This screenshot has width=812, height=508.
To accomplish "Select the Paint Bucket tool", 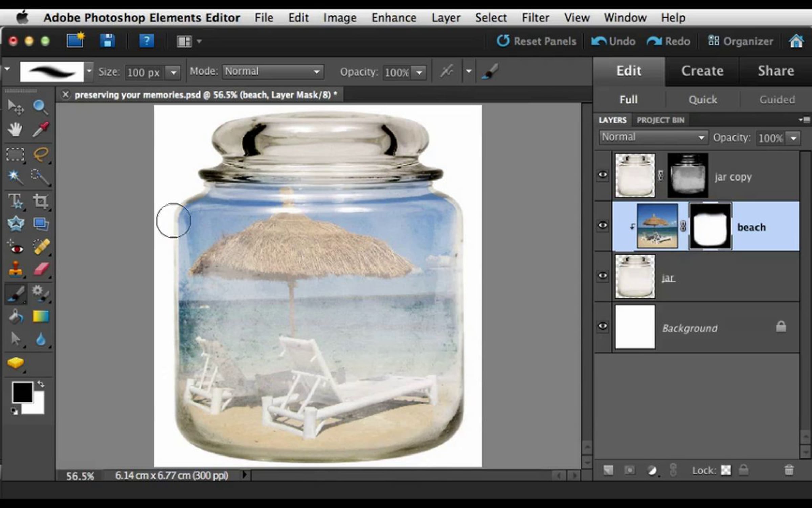I will click(16, 317).
